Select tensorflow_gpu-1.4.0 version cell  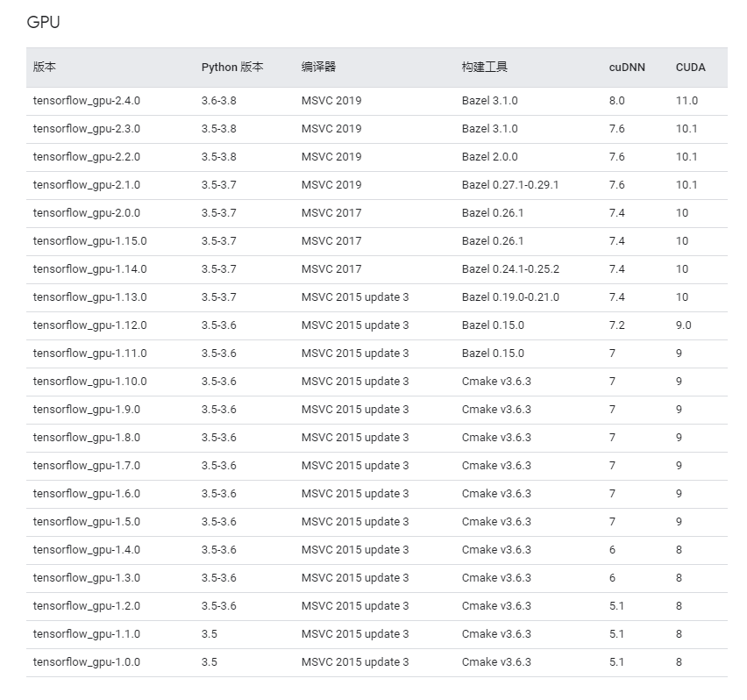86,550
